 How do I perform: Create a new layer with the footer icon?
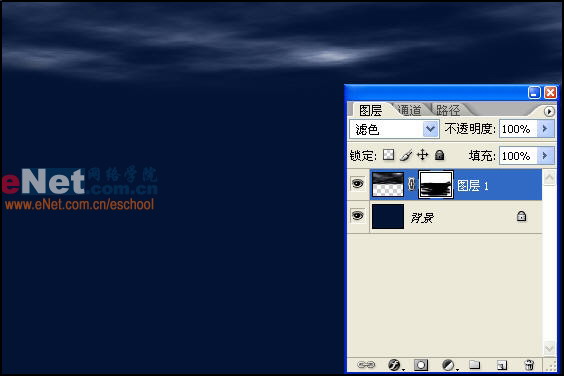(x=502, y=365)
